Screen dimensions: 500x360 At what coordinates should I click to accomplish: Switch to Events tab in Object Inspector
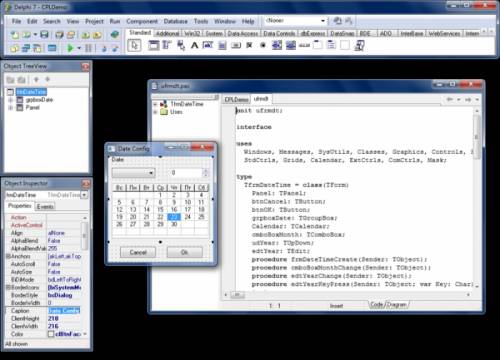[x=45, y=207]
